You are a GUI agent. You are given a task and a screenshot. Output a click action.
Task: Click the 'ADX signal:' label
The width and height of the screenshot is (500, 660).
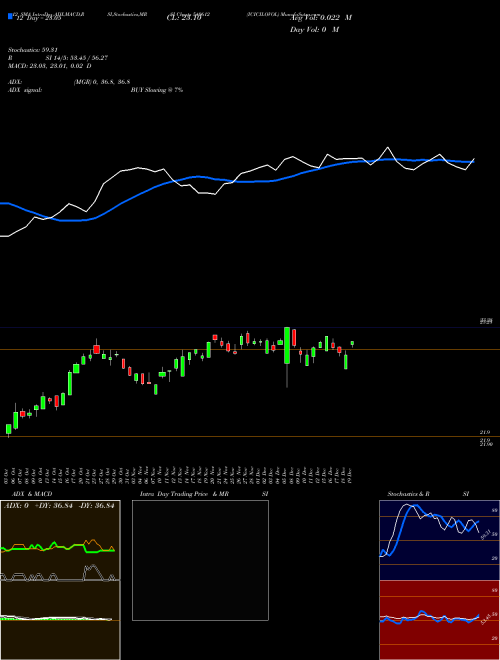tap(25, 90)
